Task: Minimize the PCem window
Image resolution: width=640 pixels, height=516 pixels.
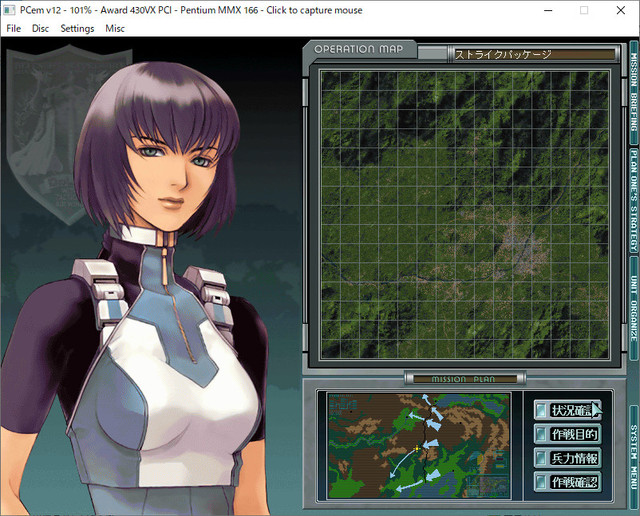Action: pos(548,10)
